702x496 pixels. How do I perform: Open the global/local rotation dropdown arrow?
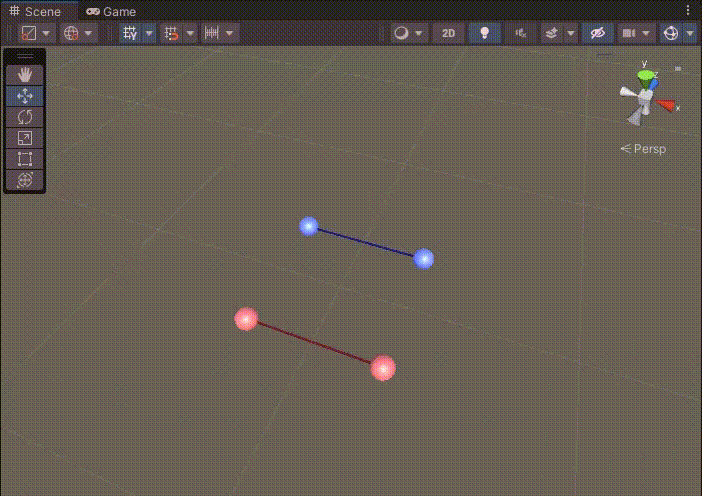click(89, 33)
